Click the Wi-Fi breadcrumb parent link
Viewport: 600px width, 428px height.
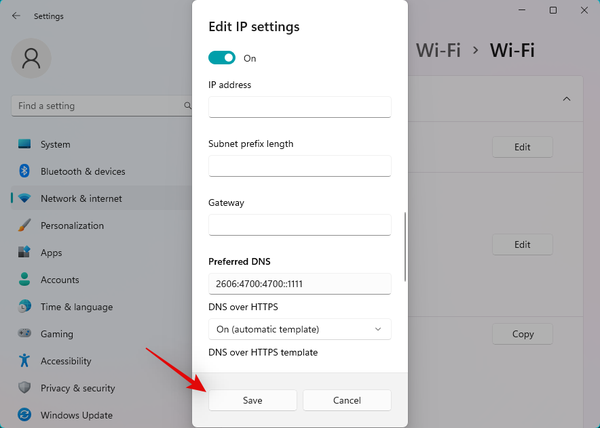[439, 50]
